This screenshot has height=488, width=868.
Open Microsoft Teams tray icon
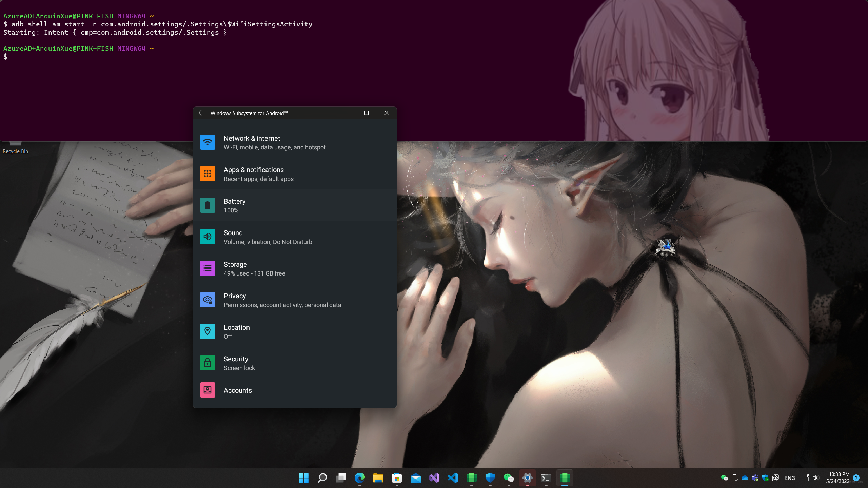click(755, 478)
